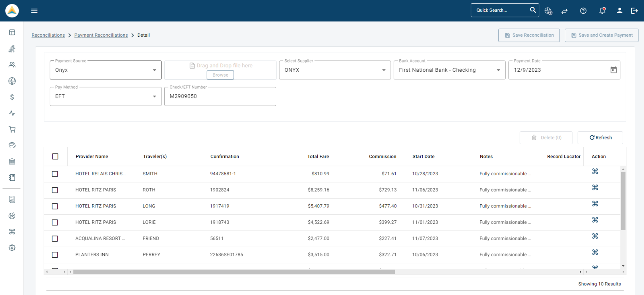Click the action icon for the SMITH row

[x=595, y=171]
